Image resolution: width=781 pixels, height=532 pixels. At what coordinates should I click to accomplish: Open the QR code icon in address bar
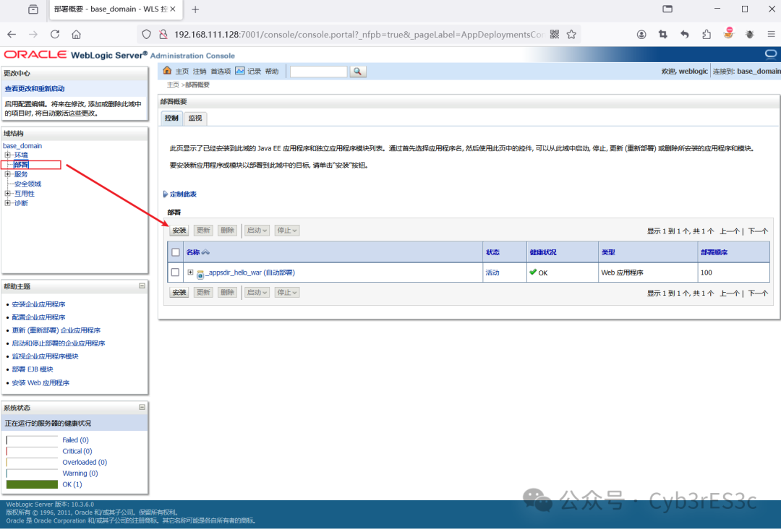[555, 35]
